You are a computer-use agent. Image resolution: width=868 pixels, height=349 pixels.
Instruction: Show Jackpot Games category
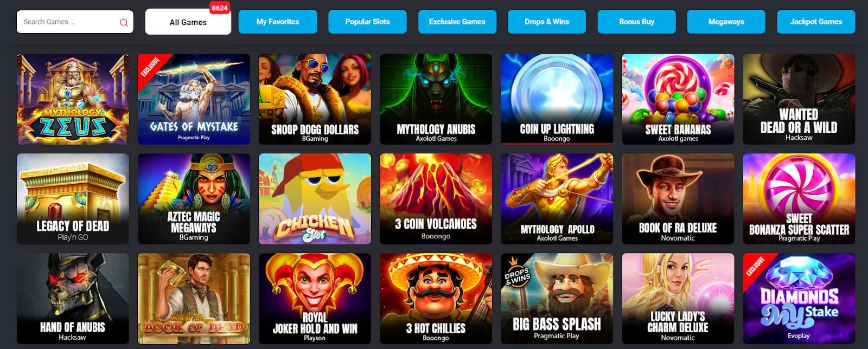click(x=816, y=22)
